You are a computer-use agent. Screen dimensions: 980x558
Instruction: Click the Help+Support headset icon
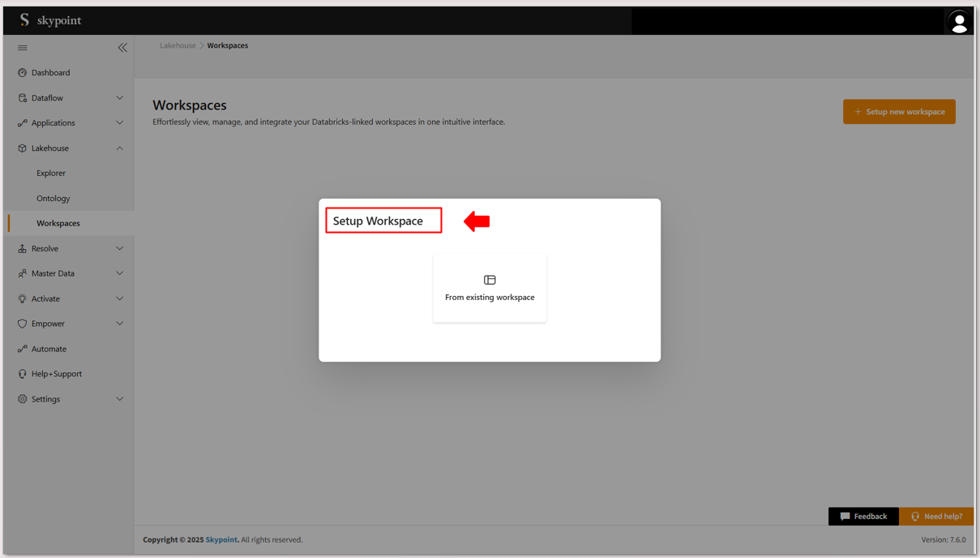pyautogui.click(x=23, y=374)
